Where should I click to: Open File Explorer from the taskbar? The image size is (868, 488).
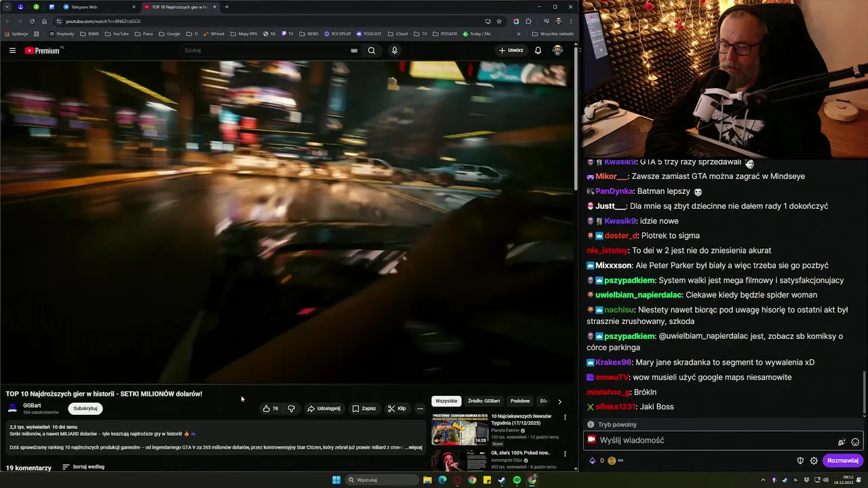tap(427, 480)
